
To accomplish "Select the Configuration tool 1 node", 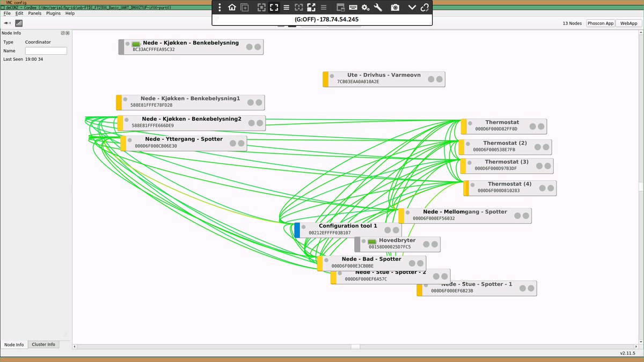I will [348, 230].
